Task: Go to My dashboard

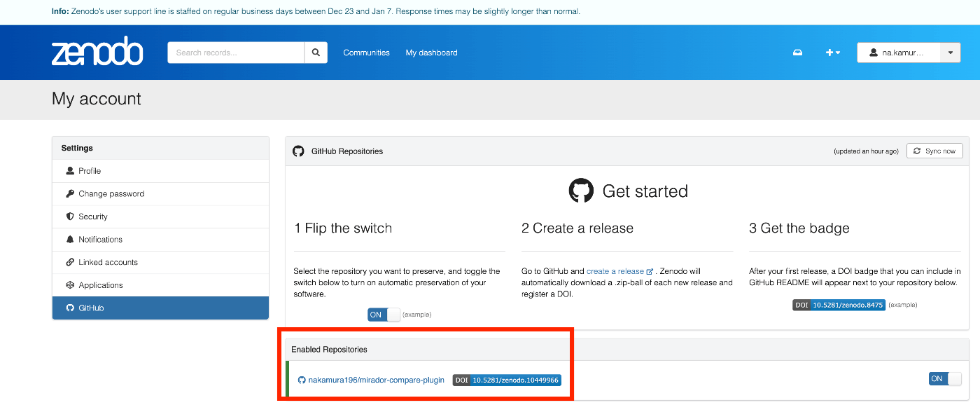Action: coord(431,53)
